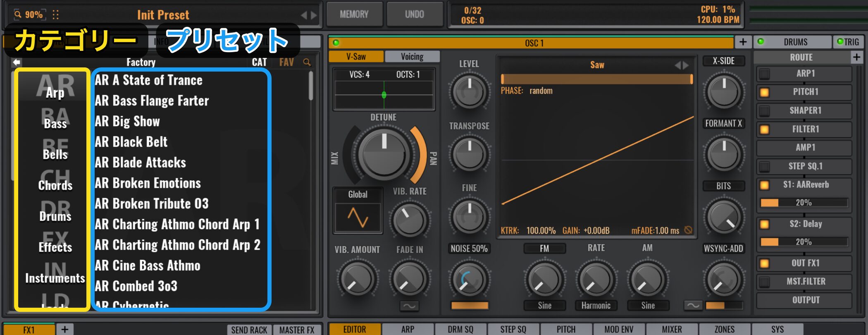Click the mFADE disable icon

[x=688, y=230]
